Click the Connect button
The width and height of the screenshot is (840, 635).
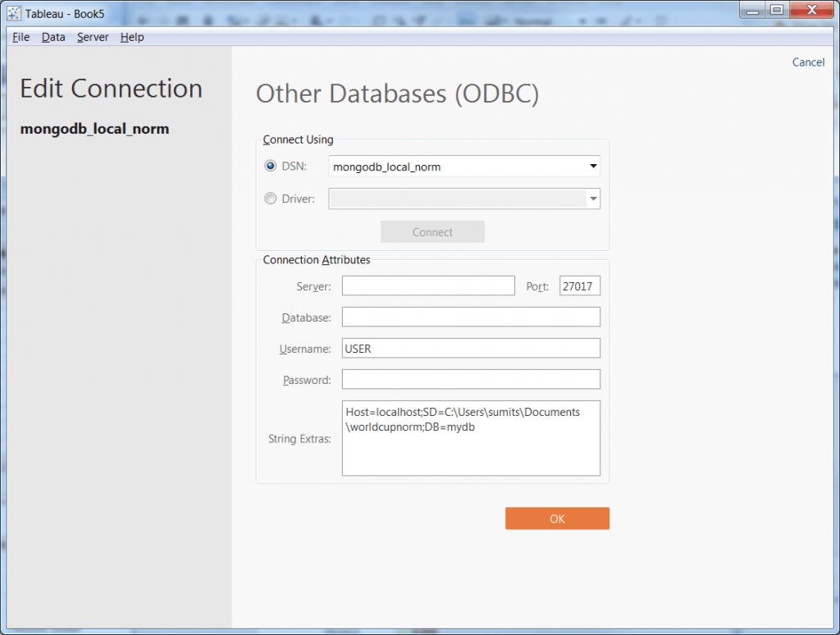tap(432, 232)
